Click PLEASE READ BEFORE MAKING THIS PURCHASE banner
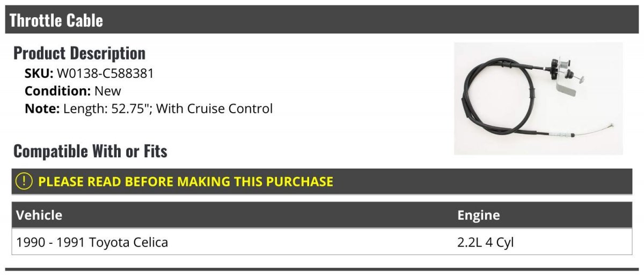 [186, 181]
